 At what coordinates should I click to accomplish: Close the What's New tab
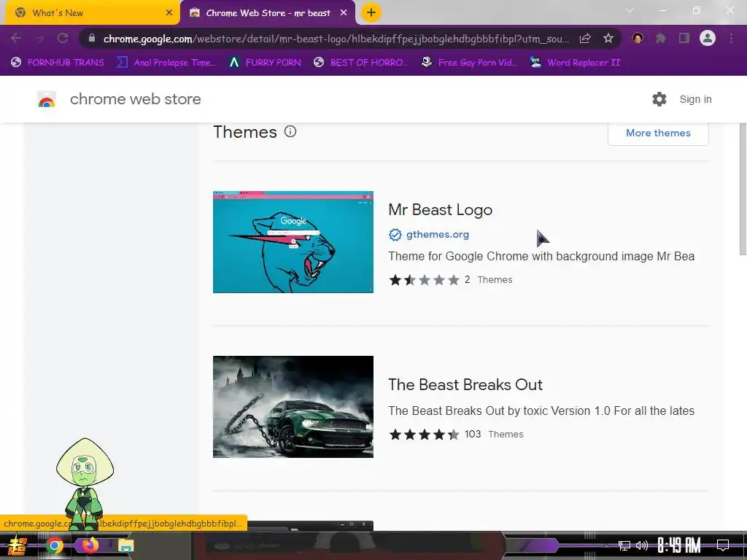coord(169,13)
